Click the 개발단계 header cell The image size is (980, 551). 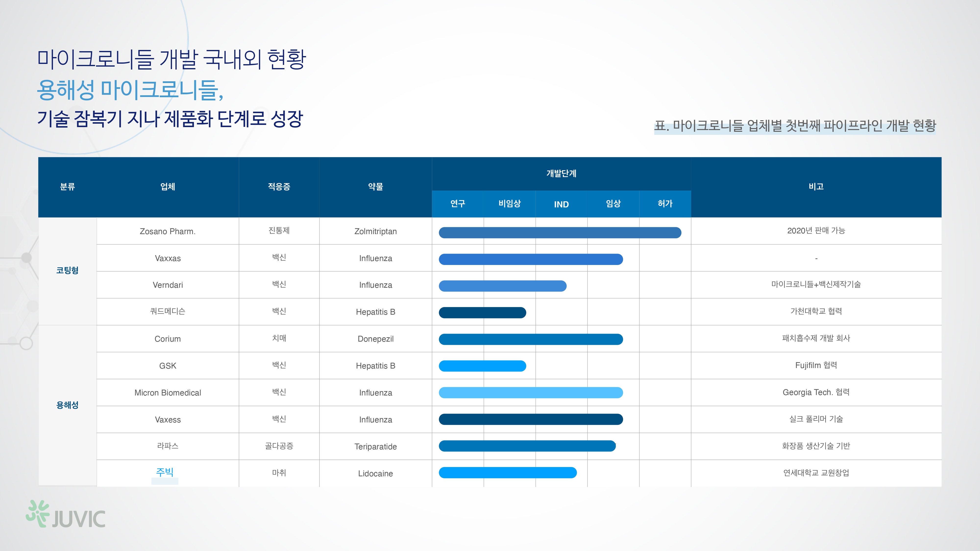pos(561,173)
